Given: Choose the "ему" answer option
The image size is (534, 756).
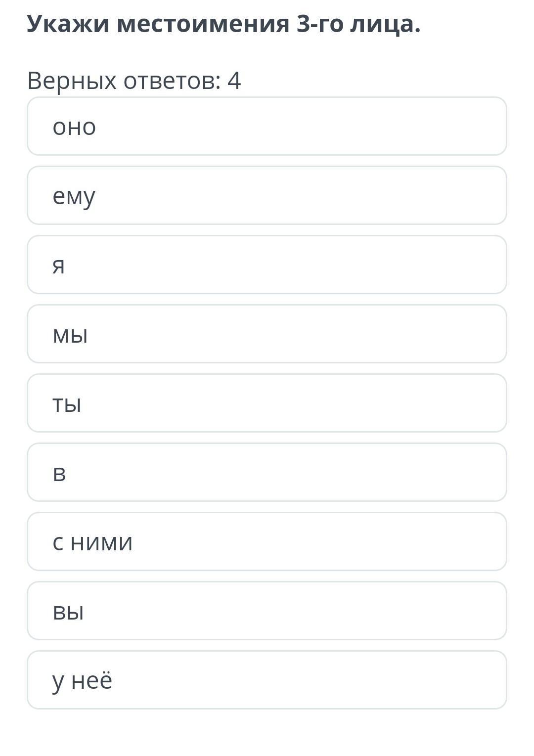Looking at the screenshot, I should tap(267, 195).
